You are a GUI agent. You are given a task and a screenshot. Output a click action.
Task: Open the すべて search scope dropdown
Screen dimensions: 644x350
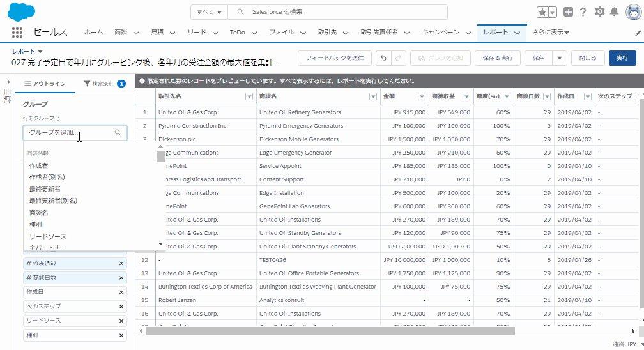point(209,12)
